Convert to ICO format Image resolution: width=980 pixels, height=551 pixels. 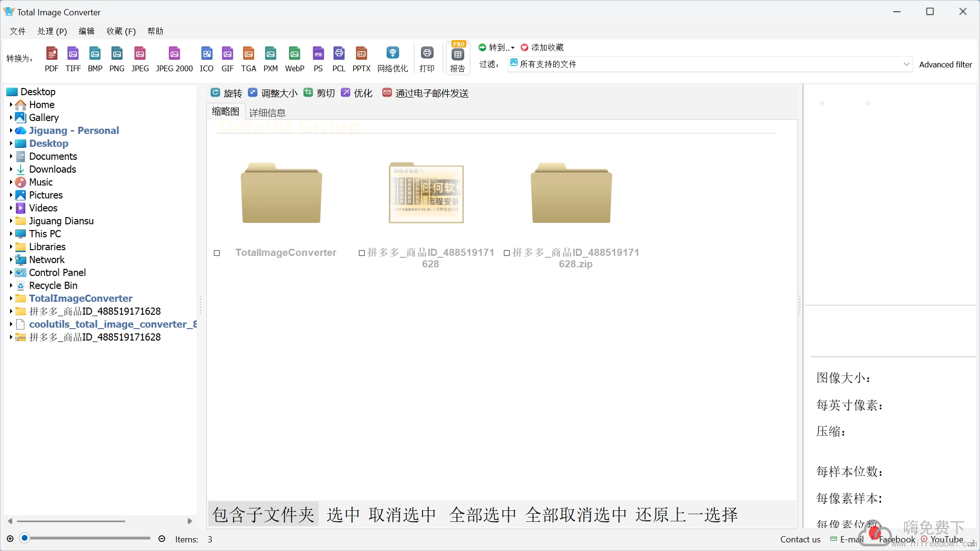coord(207,59)
